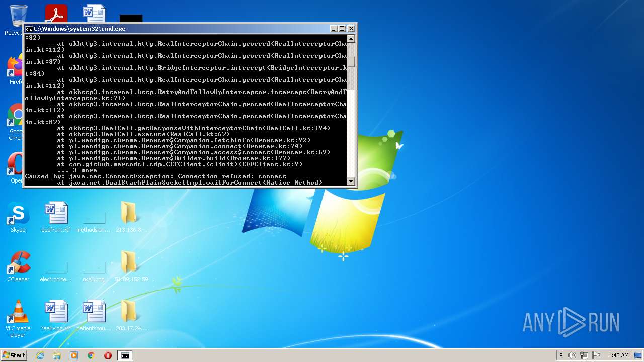Select the 203.17.24... folder icon
The image size is (644, 362).
[x=131, y=316]
